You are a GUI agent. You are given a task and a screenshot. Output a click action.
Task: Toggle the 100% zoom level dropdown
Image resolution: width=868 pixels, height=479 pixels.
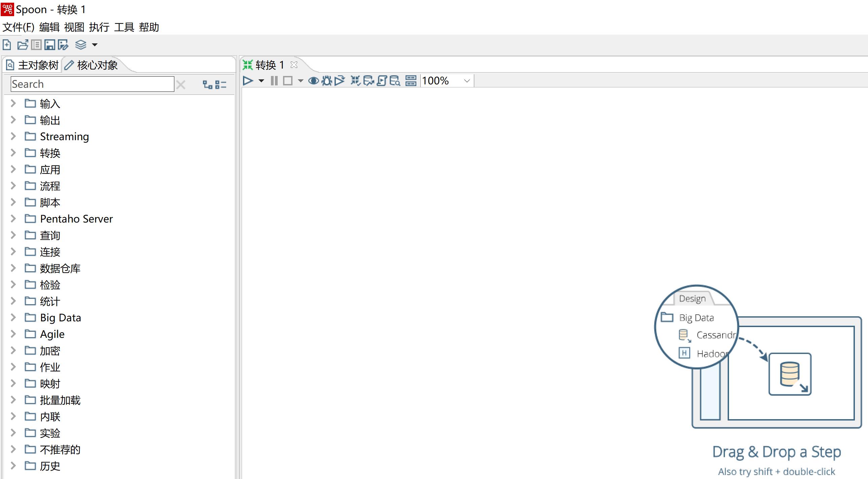pos(467,80)
